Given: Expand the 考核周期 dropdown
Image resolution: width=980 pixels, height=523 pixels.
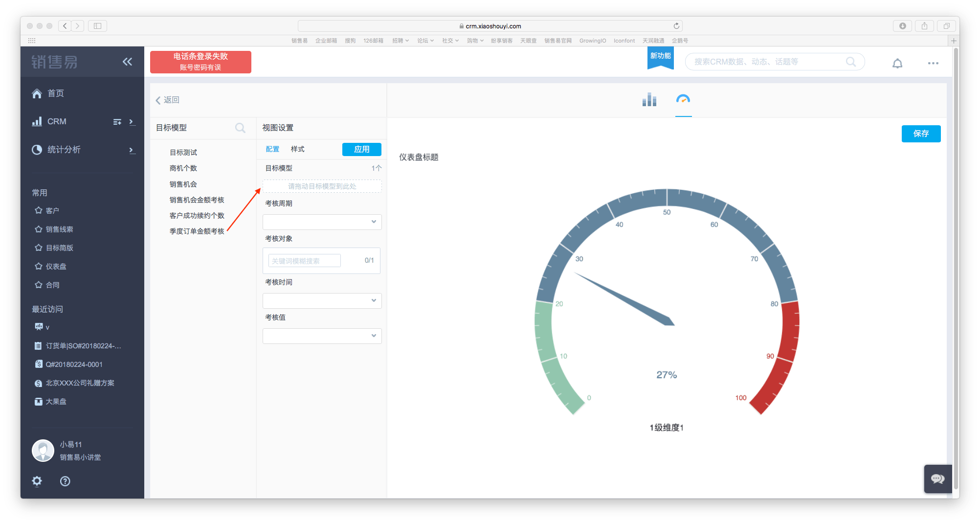Looking at the screenshot, I should tap(322, 222).
